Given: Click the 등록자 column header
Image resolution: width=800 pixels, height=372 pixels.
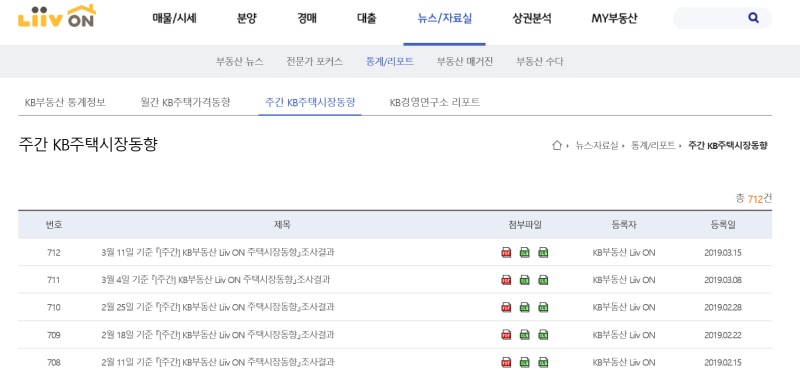Looking at the screenshot, I should 624,225.
